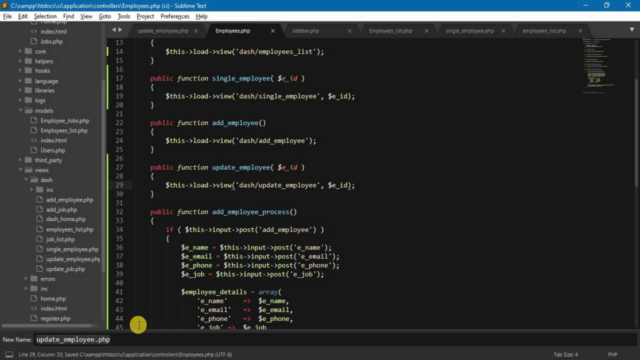Change the Tab Size setting
This screenshot has height=360, width=640.
pos(565,355)
